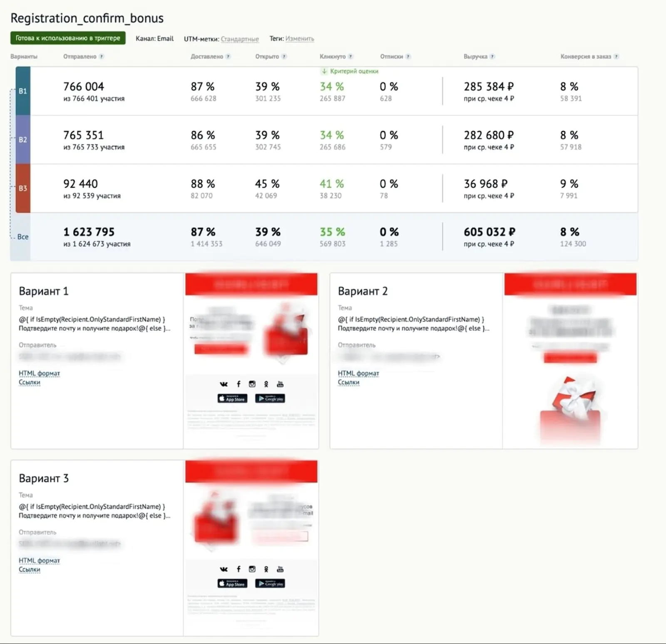Viewport: 666px width, 644px height.
Task: Click the help icon next to Отписки
Action: click(x=408, y=57)
